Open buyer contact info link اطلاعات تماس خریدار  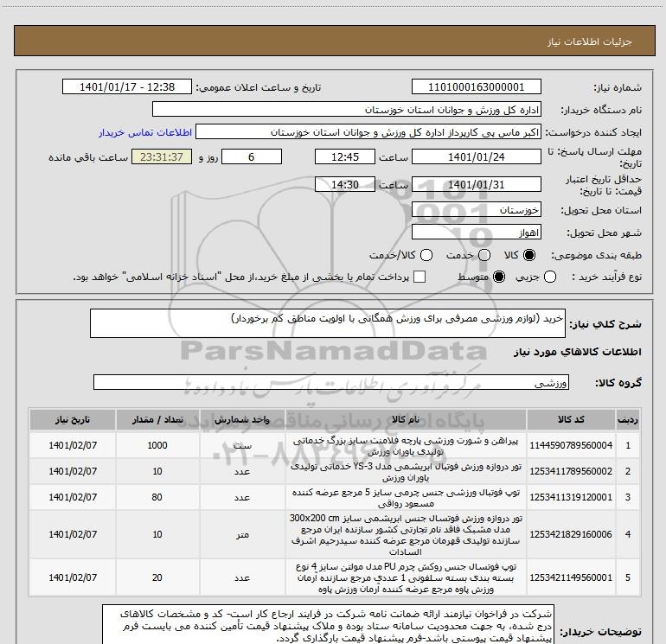[145, 132]
